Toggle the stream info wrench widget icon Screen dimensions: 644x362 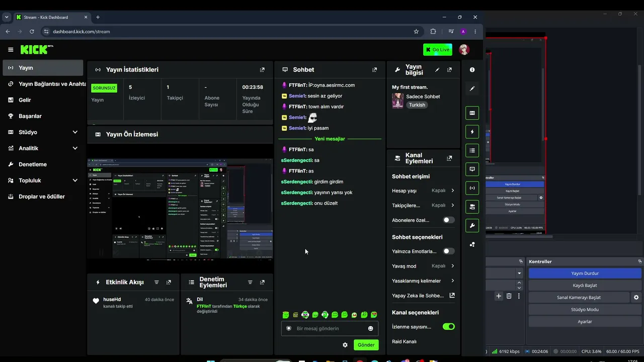472,226
